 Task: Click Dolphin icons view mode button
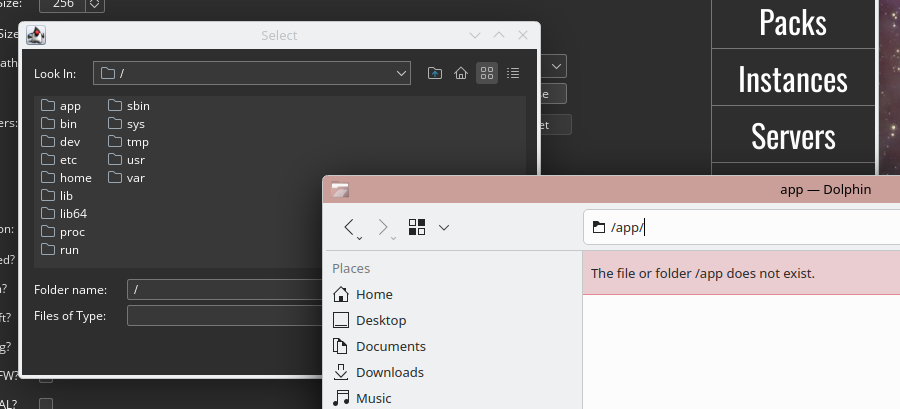click(x=417, y=227)
